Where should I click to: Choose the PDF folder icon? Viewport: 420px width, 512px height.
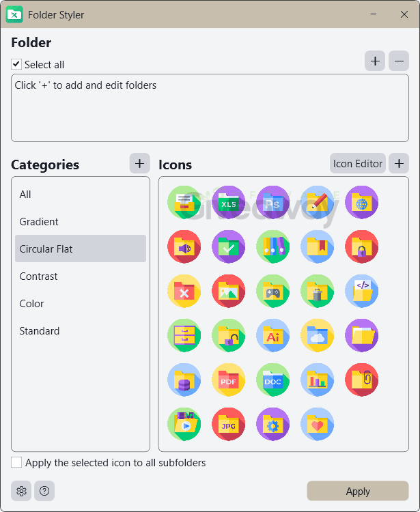coord(229,380)
